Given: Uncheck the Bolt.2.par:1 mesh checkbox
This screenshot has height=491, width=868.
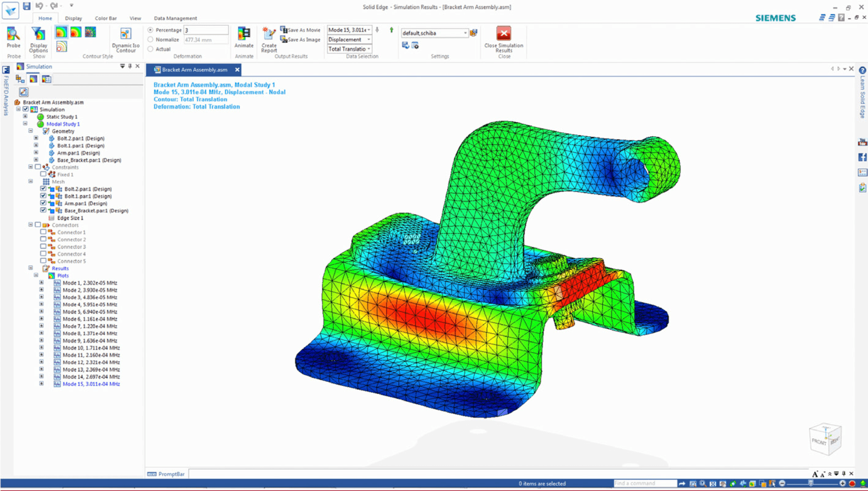Looking at the screenshot, I should (x=43, y=189).
